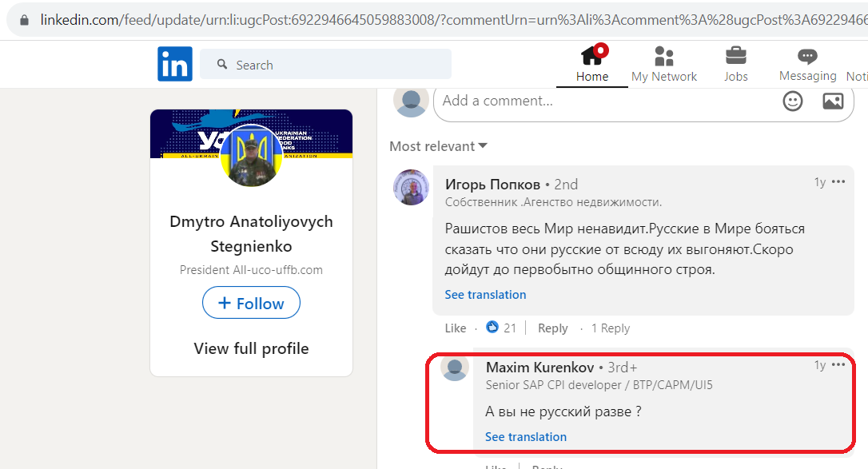
Task: Open the Home feed icon
Action: pos(591,56)
